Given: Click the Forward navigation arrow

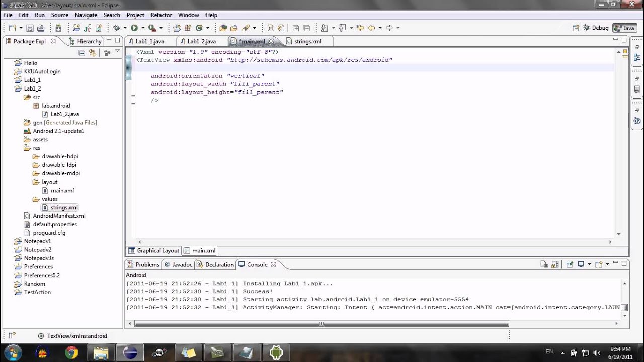Looking at the screenshot, I should (389, 28).
